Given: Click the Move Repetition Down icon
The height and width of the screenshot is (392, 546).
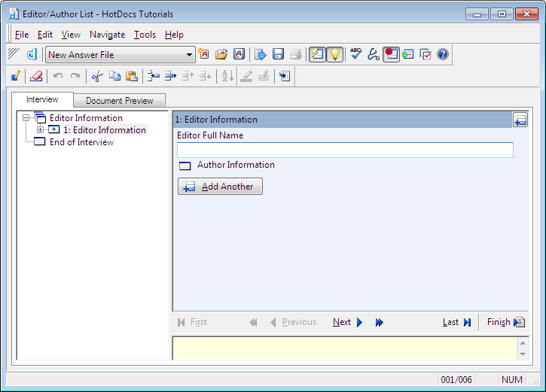Looking at the screenshot, I should [x=205, y=76].
